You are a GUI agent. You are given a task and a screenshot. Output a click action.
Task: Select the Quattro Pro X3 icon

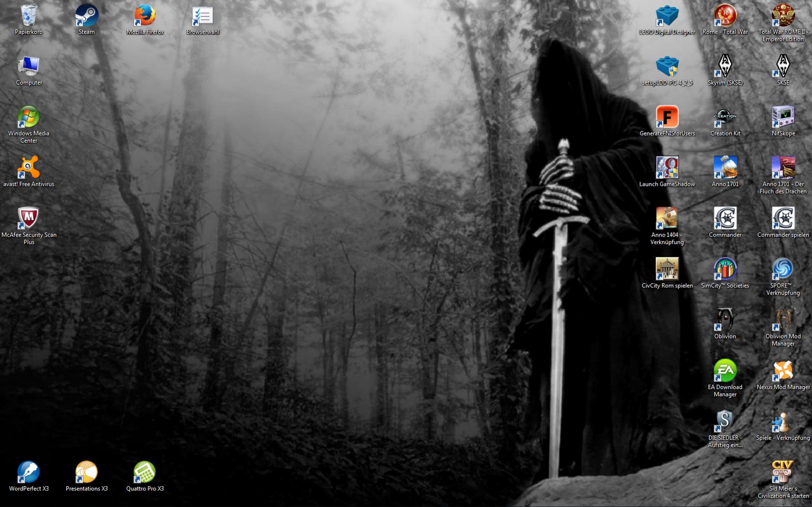point(145,473)
